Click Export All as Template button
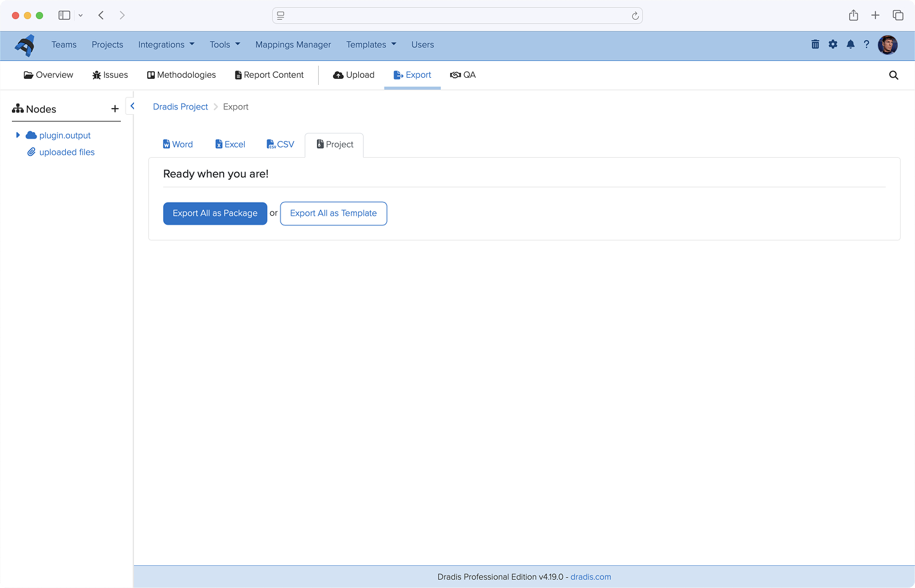915x588 pixels. [334, 213]
